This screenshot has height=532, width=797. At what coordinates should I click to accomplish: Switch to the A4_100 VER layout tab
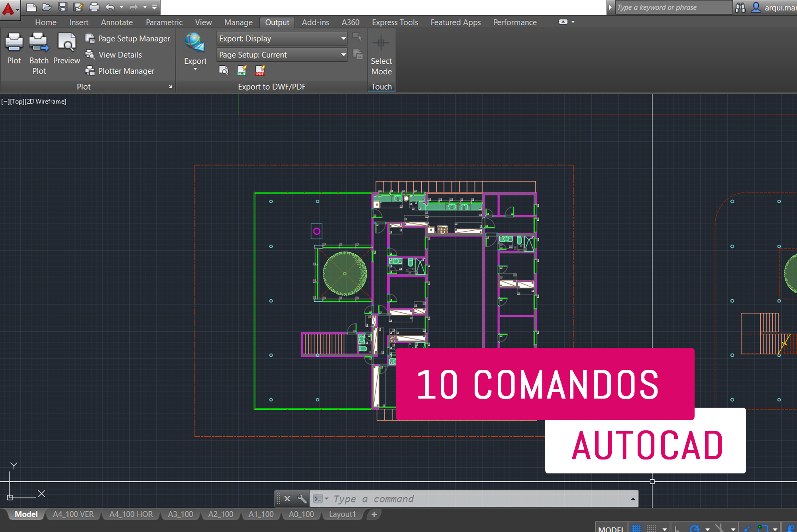(x=73, y=514)
